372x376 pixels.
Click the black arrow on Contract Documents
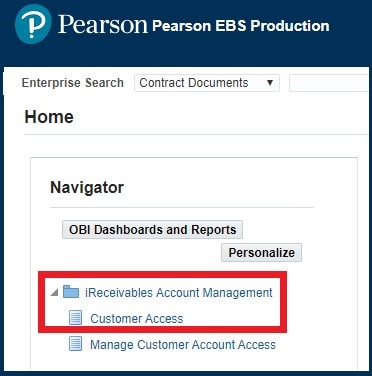point(270,83)
